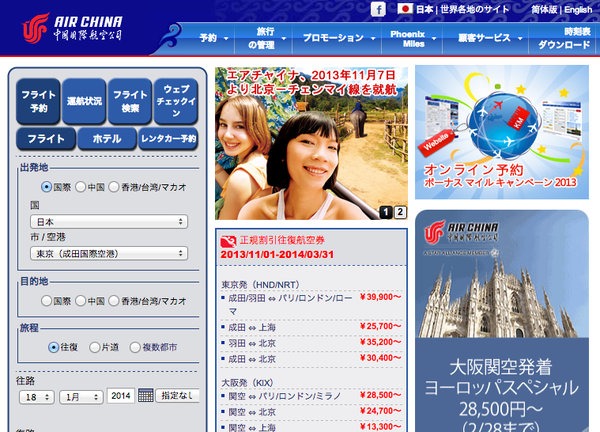Expand the 旅行の管理 navigation menu

(x=266, y=38)
